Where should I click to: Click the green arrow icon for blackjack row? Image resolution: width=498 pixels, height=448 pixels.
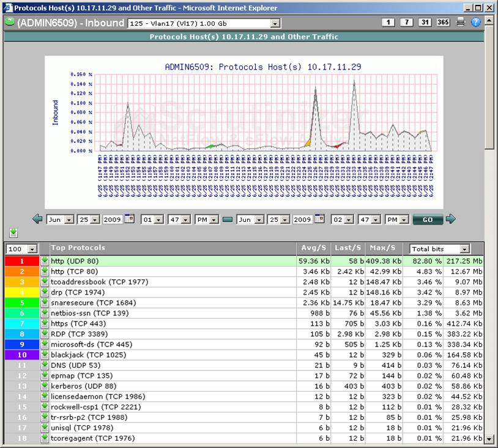point(45,355)
